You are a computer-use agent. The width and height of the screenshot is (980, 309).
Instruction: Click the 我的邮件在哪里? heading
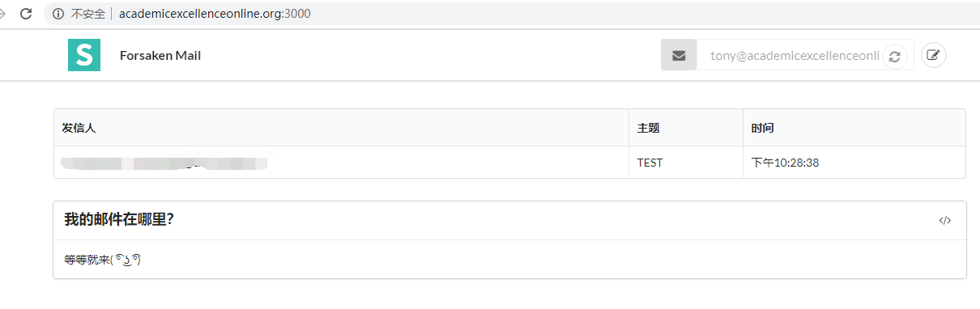(x=119, y=219)
